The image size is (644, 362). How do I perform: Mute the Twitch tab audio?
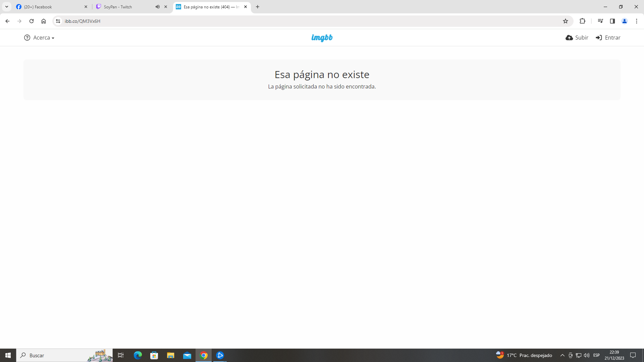coord(158,7)
